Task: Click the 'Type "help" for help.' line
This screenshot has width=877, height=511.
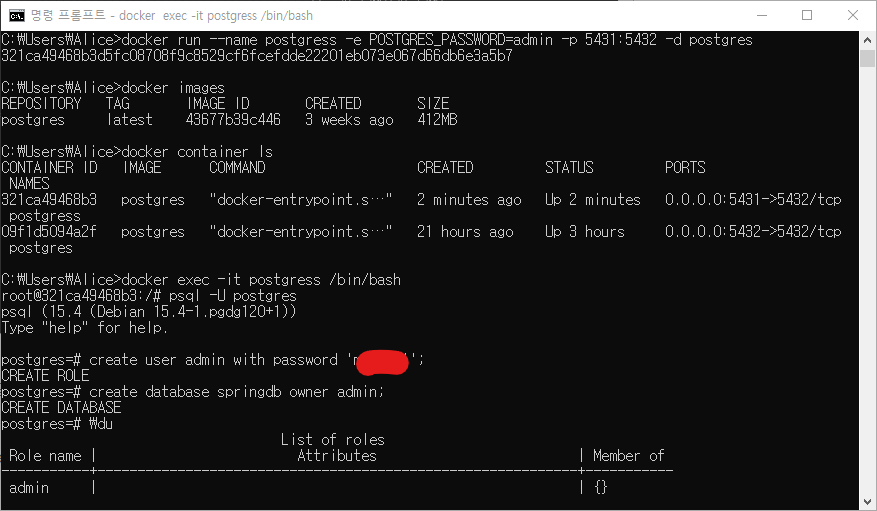Action: coord(85,328)
